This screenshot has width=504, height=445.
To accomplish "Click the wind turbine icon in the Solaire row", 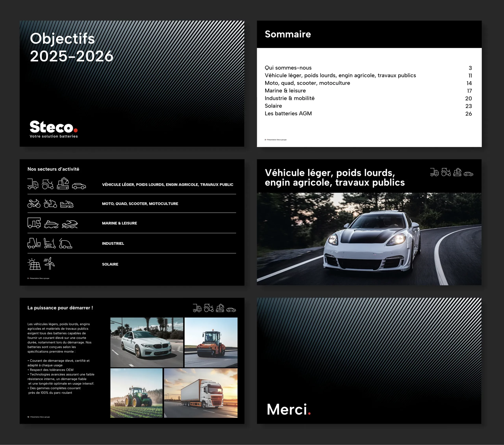I will [x=49, y=264].
